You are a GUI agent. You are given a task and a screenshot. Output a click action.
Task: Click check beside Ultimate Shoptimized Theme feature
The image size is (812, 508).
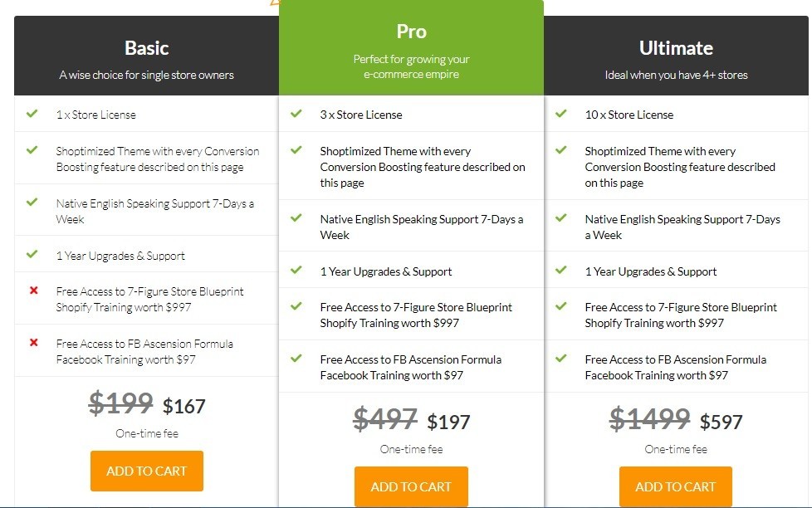click(560, 150)
